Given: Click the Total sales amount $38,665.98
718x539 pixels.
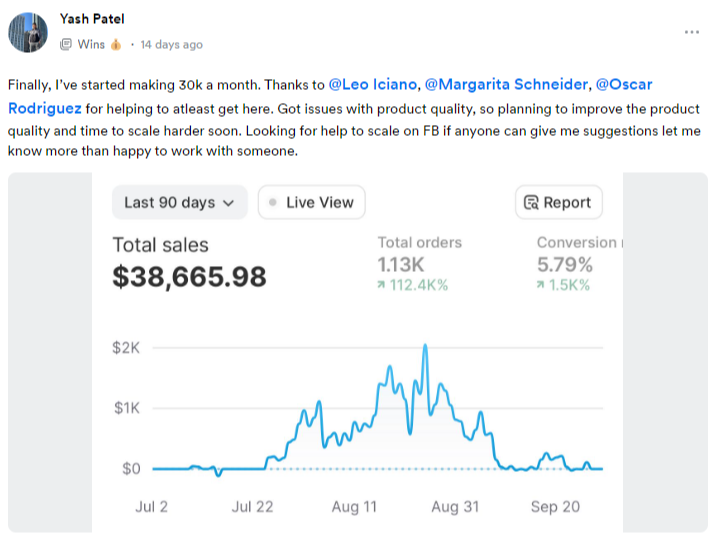Looking at the screenshot, I should click(189, 276).
